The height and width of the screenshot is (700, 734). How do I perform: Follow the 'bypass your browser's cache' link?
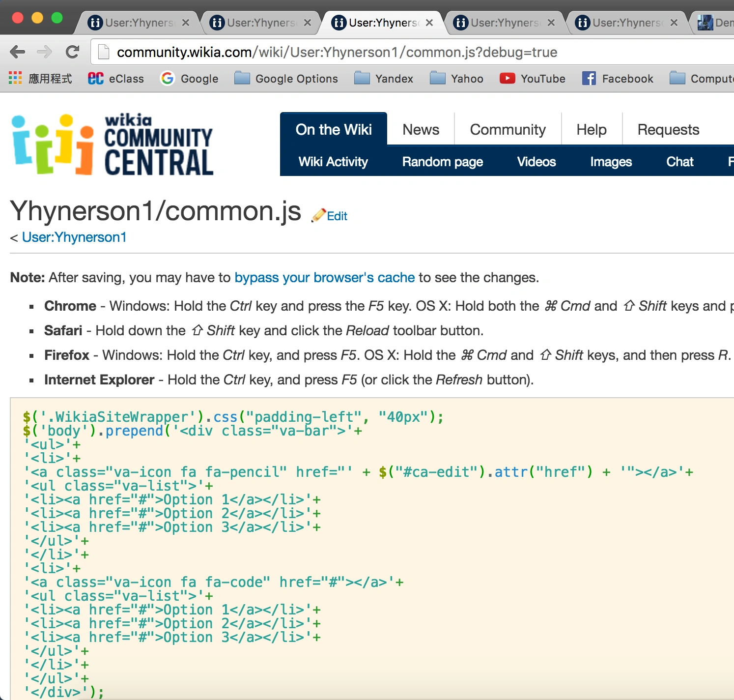click(x=324, y=278)
